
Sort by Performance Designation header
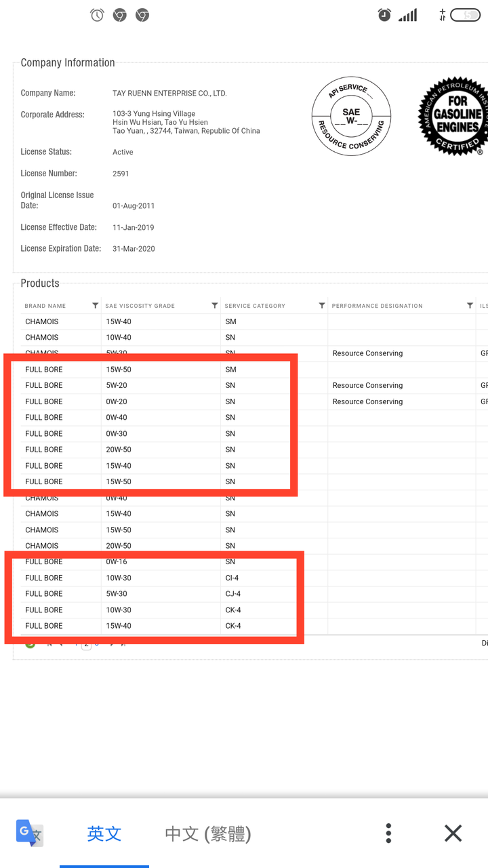(377, 306)
